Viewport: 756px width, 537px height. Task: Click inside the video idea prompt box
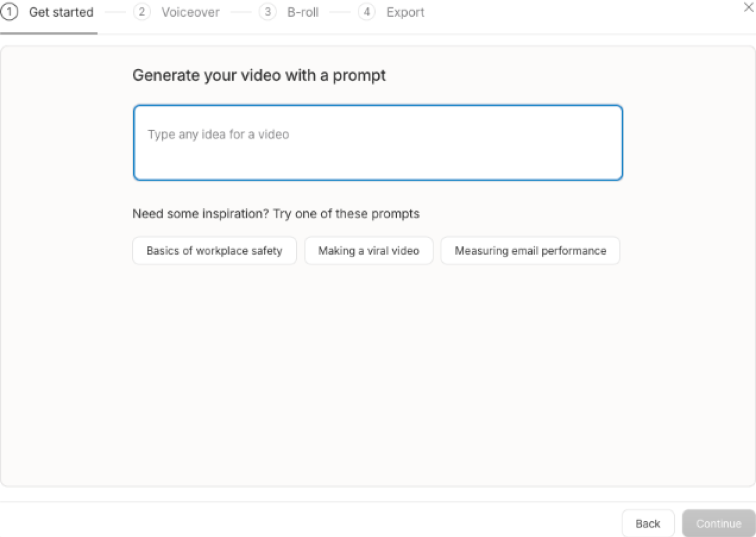(378, 142)
